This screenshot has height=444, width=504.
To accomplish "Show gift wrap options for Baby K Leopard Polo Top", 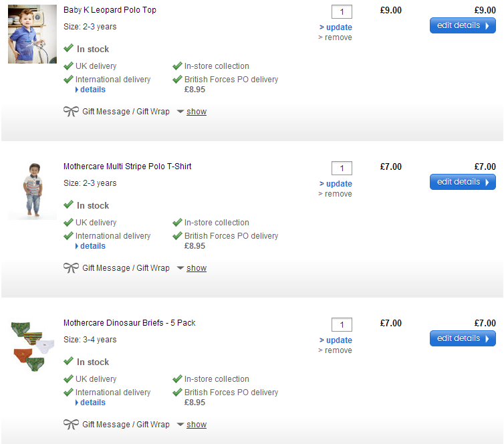I will (196, 112).
